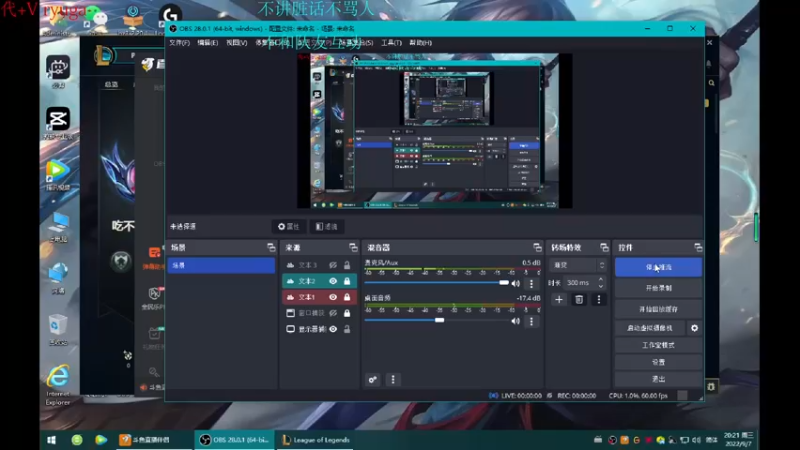Show the 文本3 source via eye icon

coord(333,265)
